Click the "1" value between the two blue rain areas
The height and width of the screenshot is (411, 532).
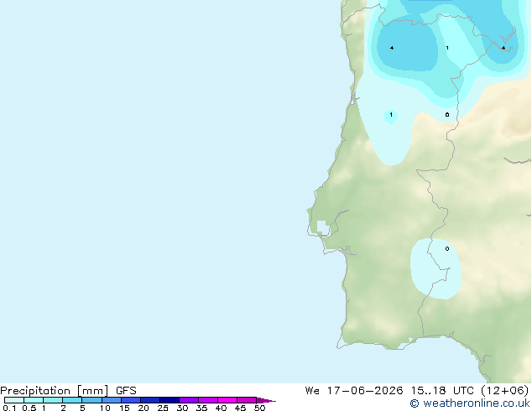point(447,48)
